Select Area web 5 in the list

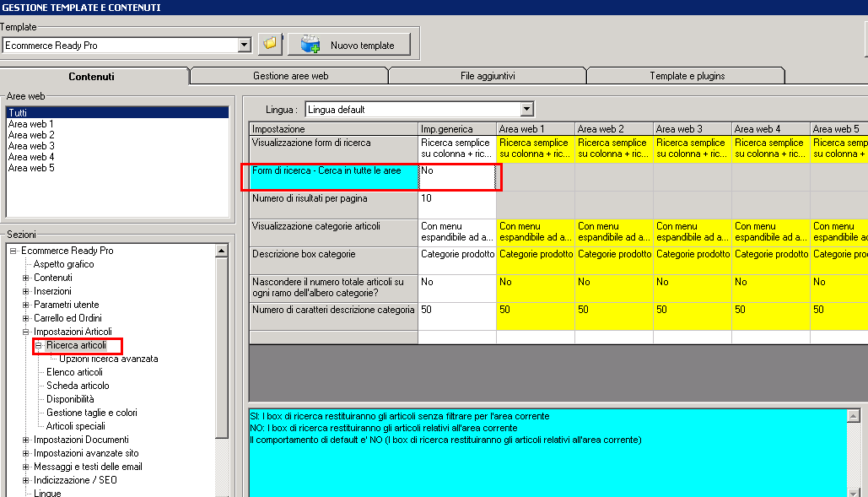click(x=31, y=168)
